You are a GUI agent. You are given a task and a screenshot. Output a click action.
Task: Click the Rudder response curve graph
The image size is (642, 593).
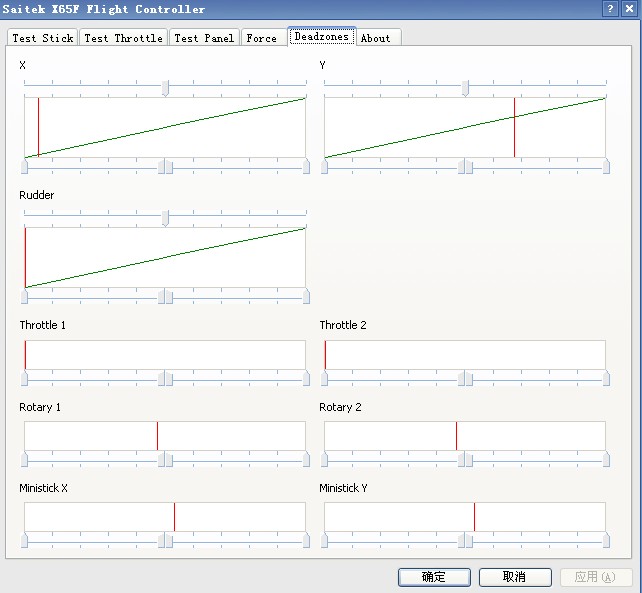click(x=165, y=257)
